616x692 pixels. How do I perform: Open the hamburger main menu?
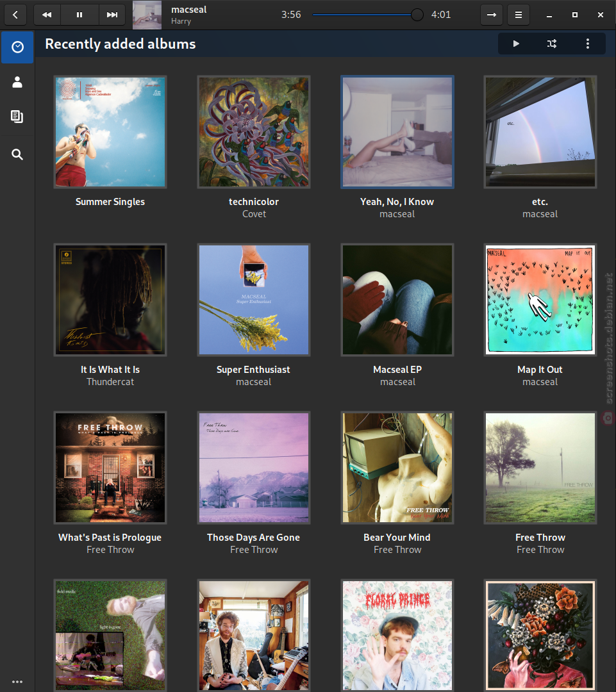[x=519, y=15]
